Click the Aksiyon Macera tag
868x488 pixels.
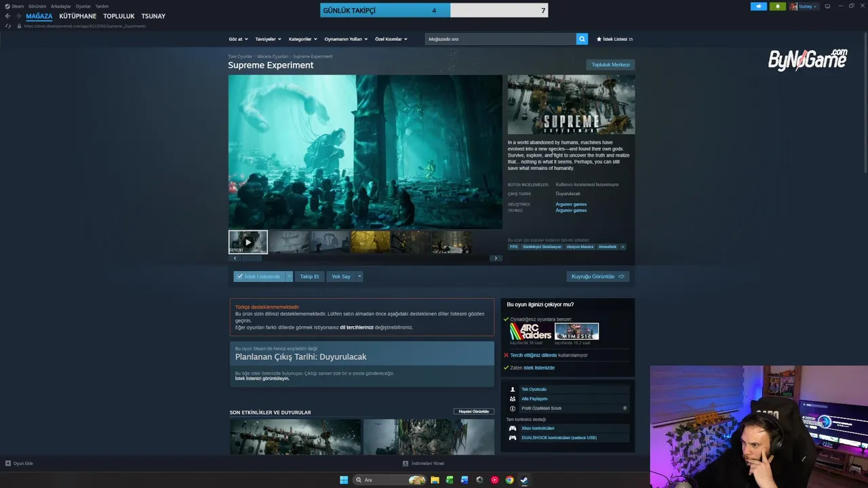580,247
